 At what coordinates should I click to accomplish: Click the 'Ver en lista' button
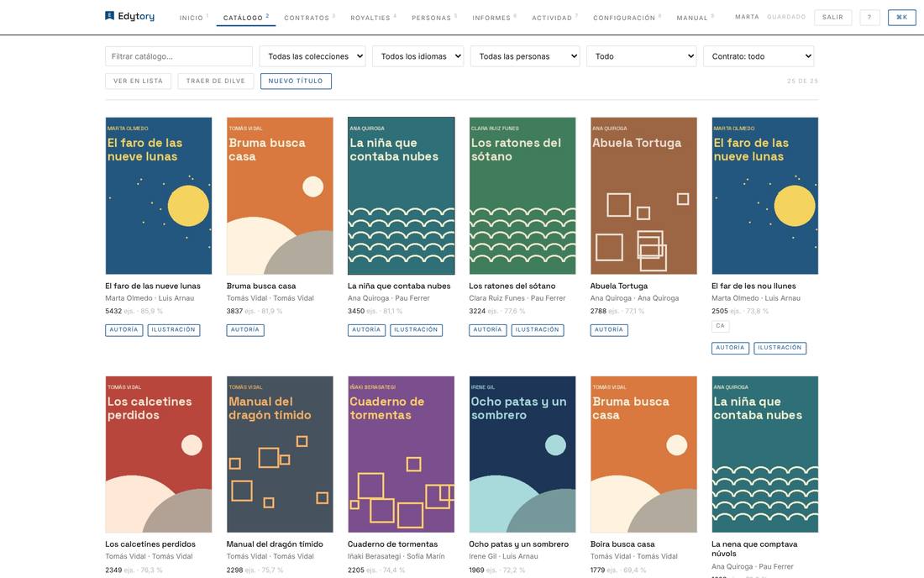138,81
